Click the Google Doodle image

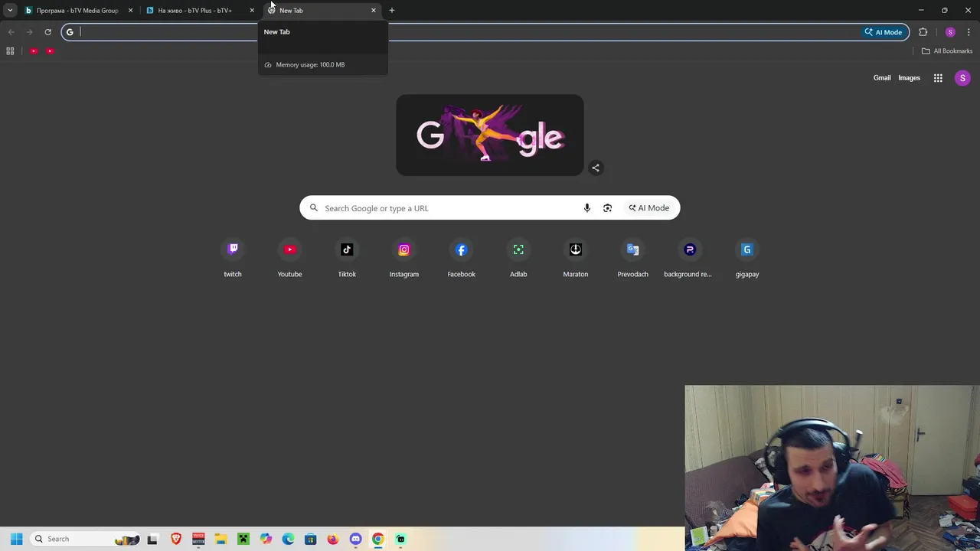pyautogui.click(x=490, y=135)
